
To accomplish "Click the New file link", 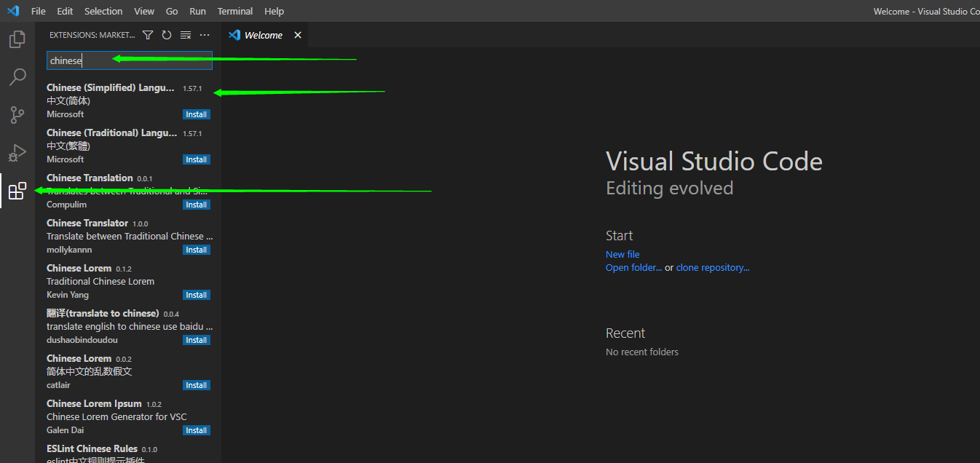I will (x=623, y=254).
